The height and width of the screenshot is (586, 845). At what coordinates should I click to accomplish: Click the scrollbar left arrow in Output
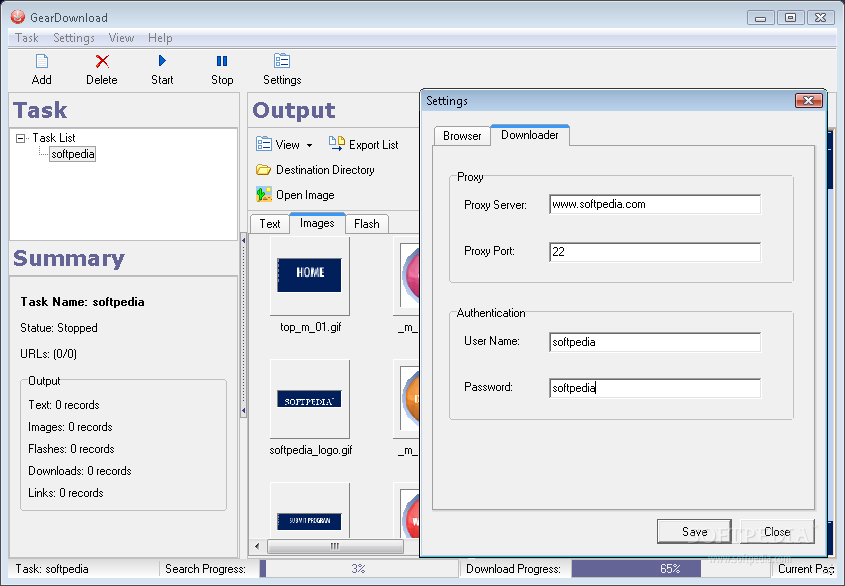tap(257, 546)
